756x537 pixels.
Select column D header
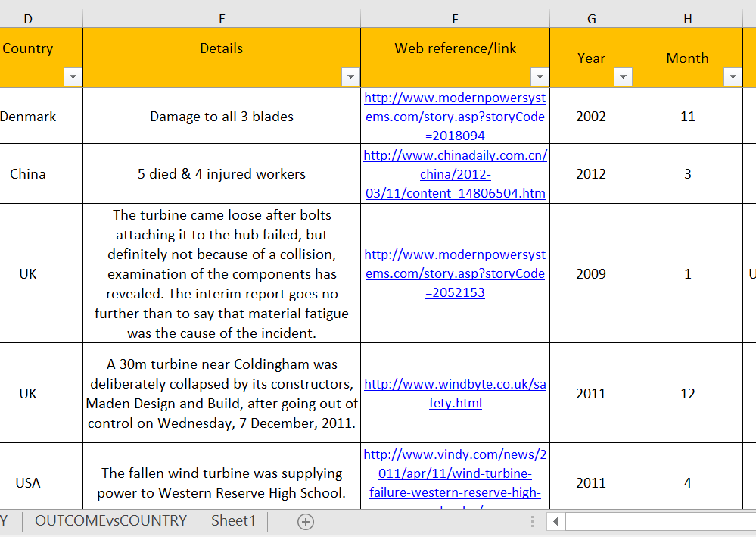[28, 19]
